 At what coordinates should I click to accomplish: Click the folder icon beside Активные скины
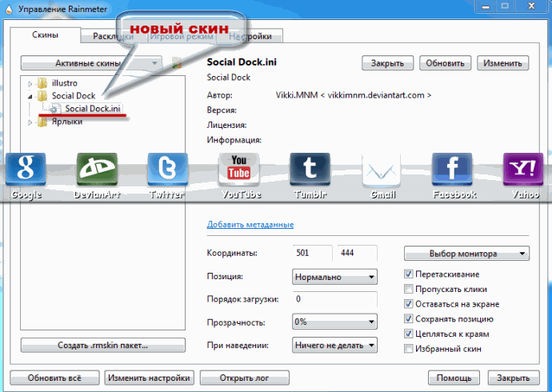[x=177, y=63]
